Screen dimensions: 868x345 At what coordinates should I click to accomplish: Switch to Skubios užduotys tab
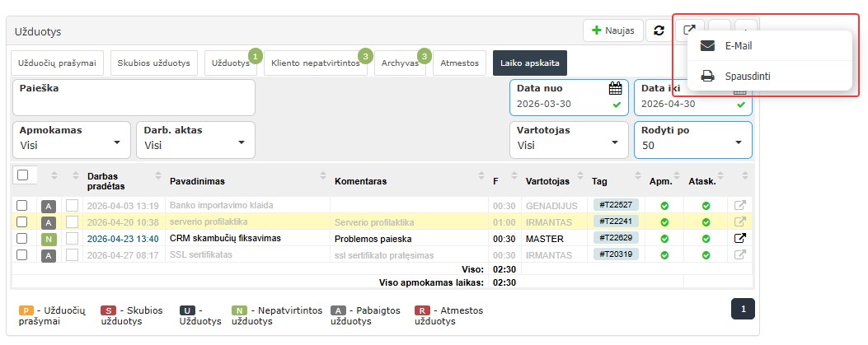[153, 63]
